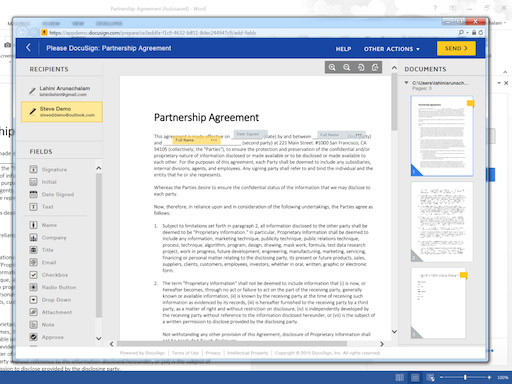Click horizontal scroll right arrow
Viewport: 512px width, 384px height.
click(x=382, y=344)
